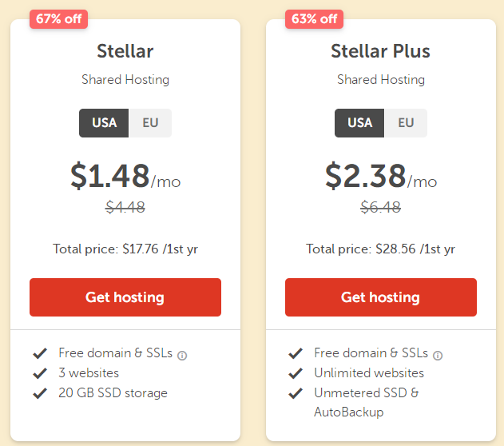Click info icon beside Stellar's Free domain & SSLs
This screenshot has width=504, height=446.
[x=182, y=355]
